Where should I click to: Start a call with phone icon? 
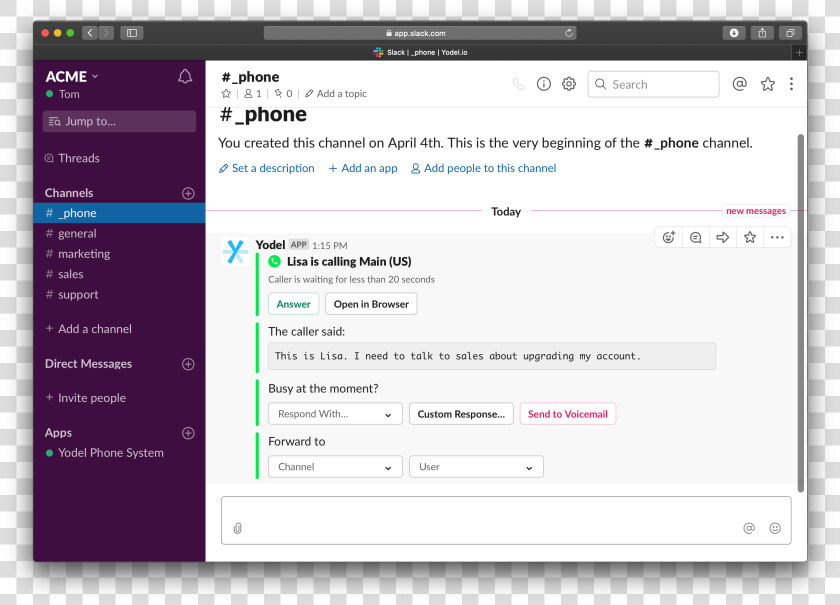coord(518,84)
